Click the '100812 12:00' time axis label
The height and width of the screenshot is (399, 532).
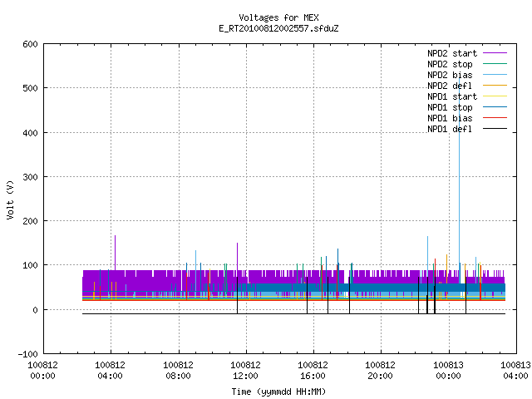(x=246, y=371)
